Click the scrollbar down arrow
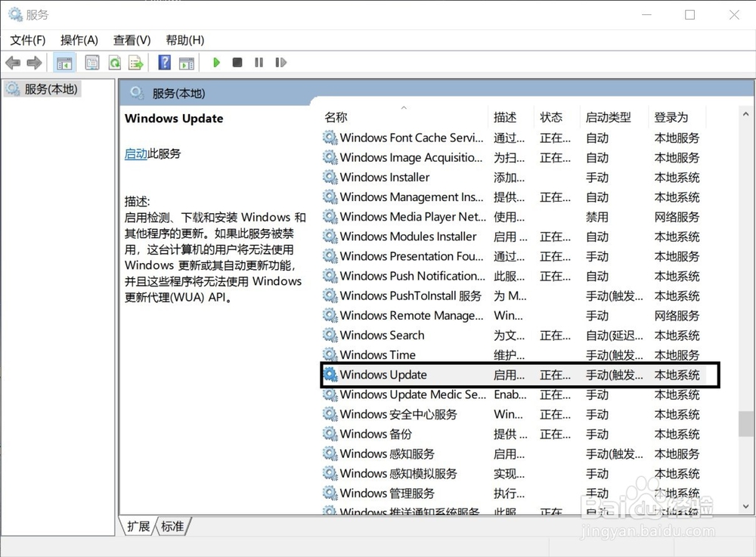Image resolution: width=756 pixels, height=557 pixels. (x=746, y=506)
